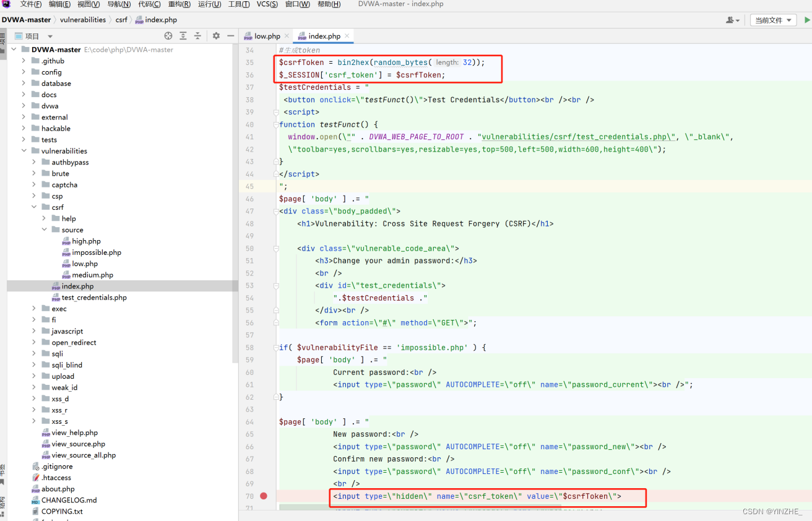Collapse the source folder arrow
Viewport: 812px width, 521px height.
(44, 230)
